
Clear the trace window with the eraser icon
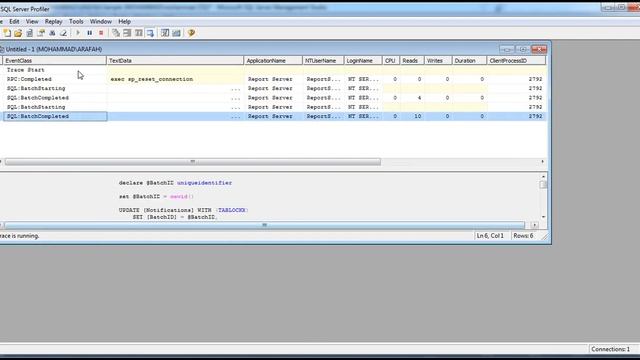pos(63,33)
